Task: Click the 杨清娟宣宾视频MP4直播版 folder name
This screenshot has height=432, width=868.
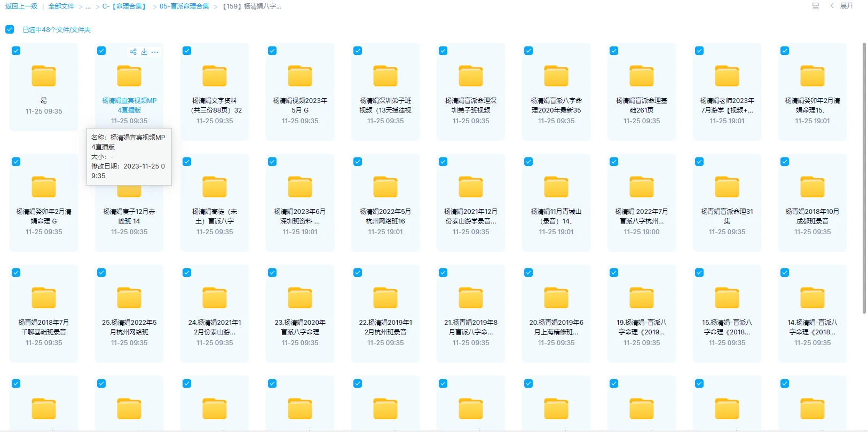Action: coord(129,105)
